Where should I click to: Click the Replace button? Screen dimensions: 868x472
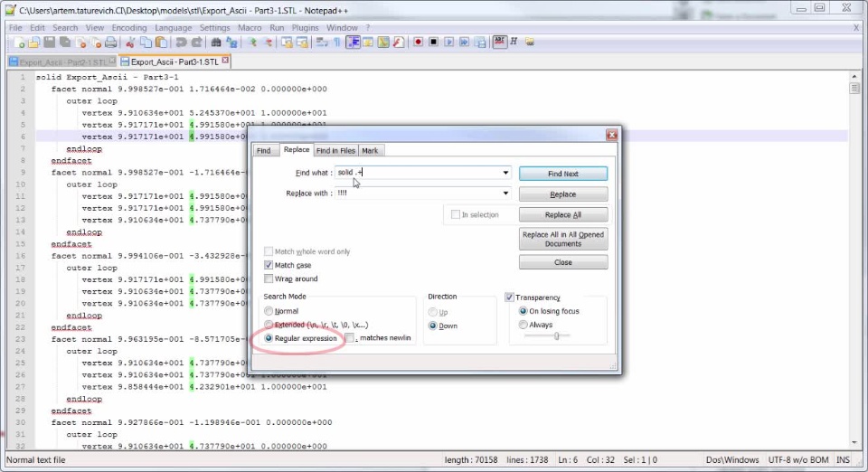(563, 194)
